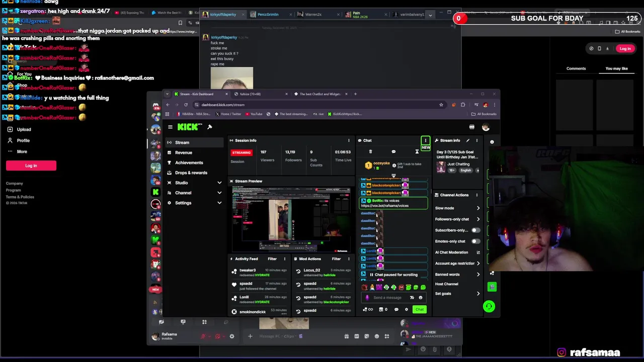This screenshot has height=362, width=644.
Task: Open Slow mode options
Action: click(457, 208)
